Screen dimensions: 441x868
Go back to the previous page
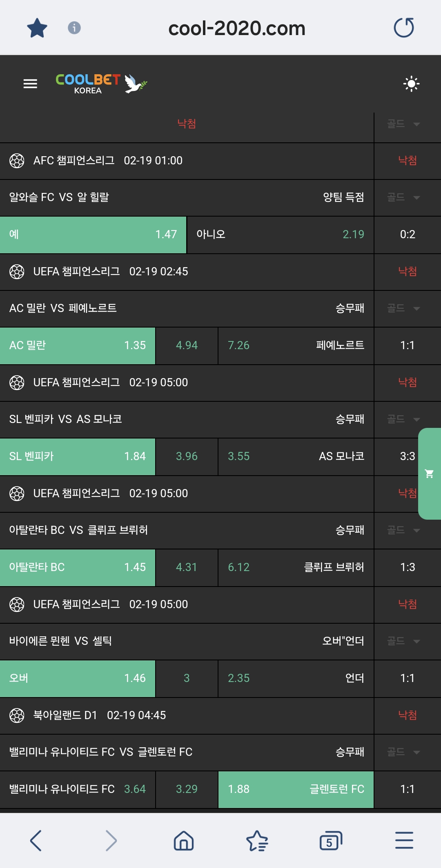36,841
